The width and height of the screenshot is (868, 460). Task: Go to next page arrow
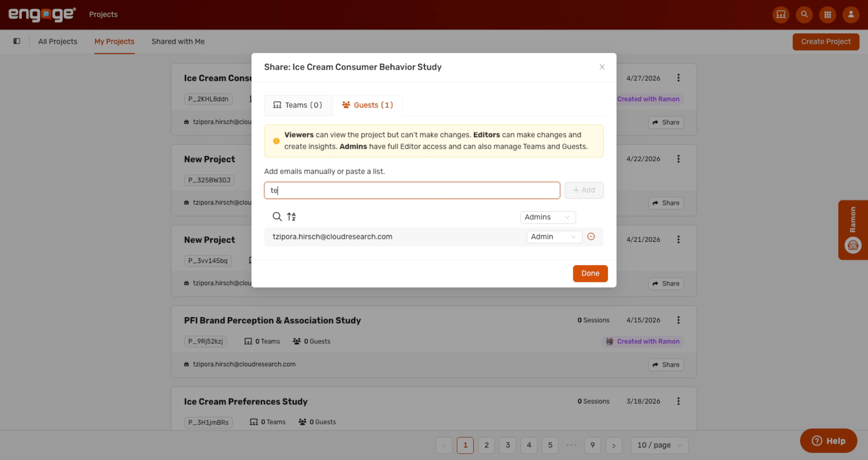pos(613,446)
